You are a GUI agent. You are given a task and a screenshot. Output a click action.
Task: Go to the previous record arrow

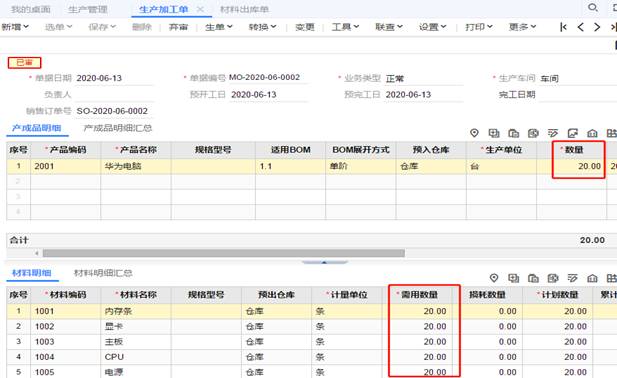[580, 27]
